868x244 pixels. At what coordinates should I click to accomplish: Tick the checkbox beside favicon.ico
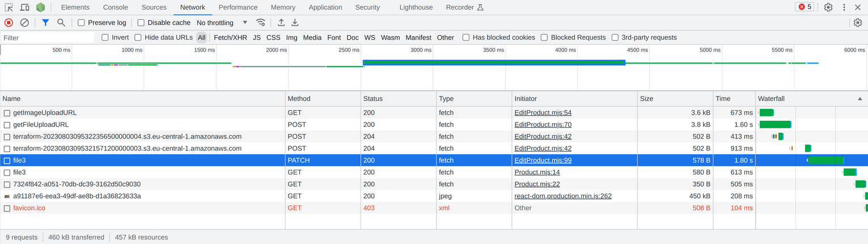click(x=7, y=208)
